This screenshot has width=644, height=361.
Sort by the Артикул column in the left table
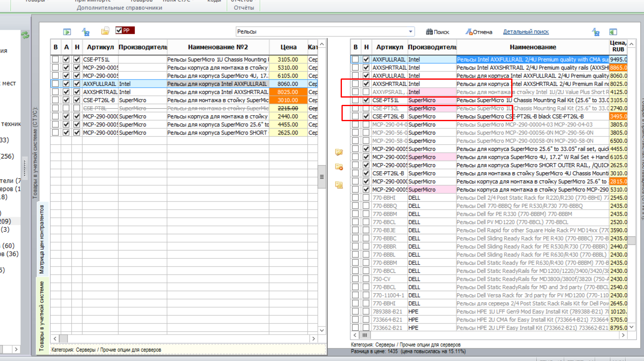point(100,47)
